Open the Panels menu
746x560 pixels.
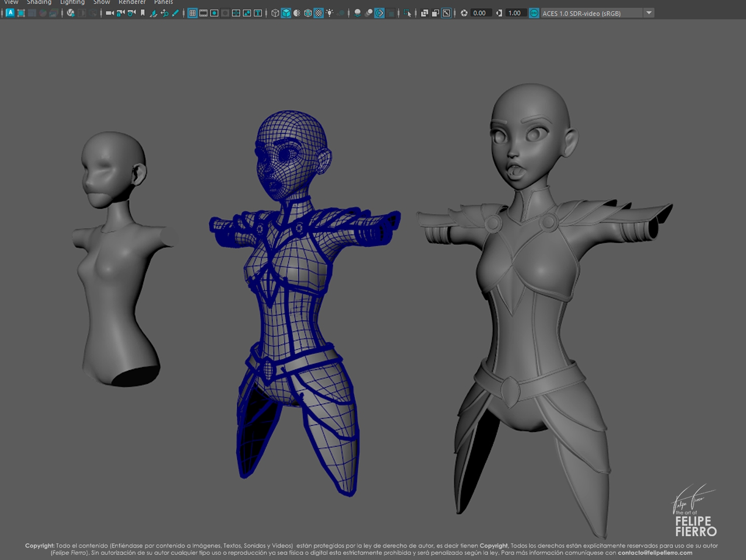(x=163, y=2)
